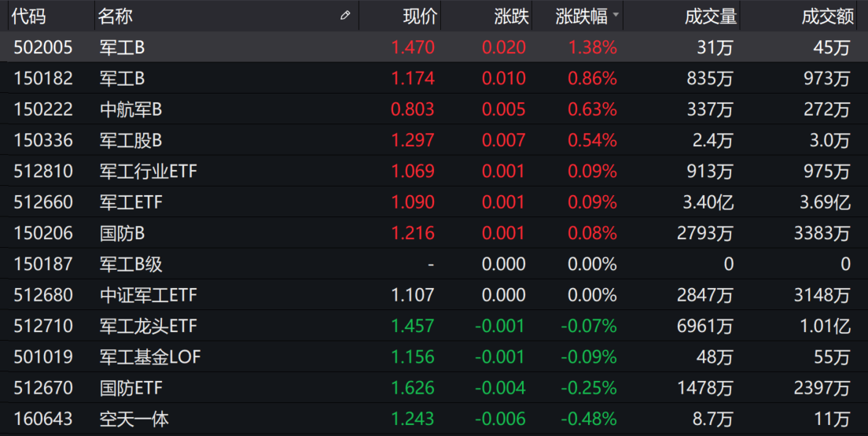Viewport: 868px width, 436px height.
Task: Click the 国防B row name
Action: (x=122, y=233)
